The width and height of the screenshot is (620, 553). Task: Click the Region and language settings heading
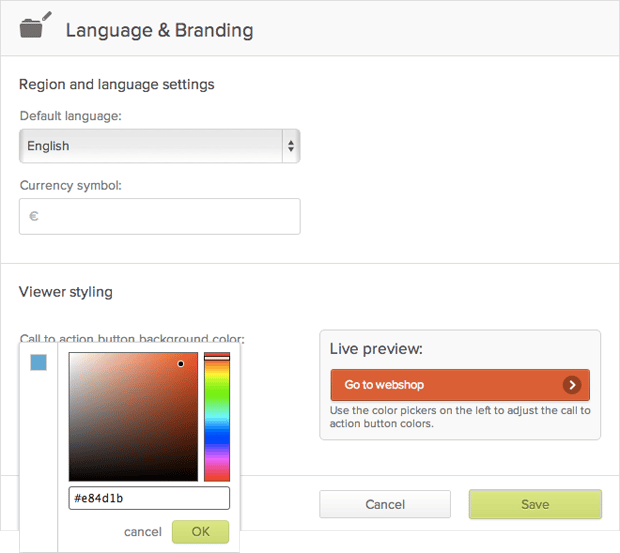click(117, 84)
